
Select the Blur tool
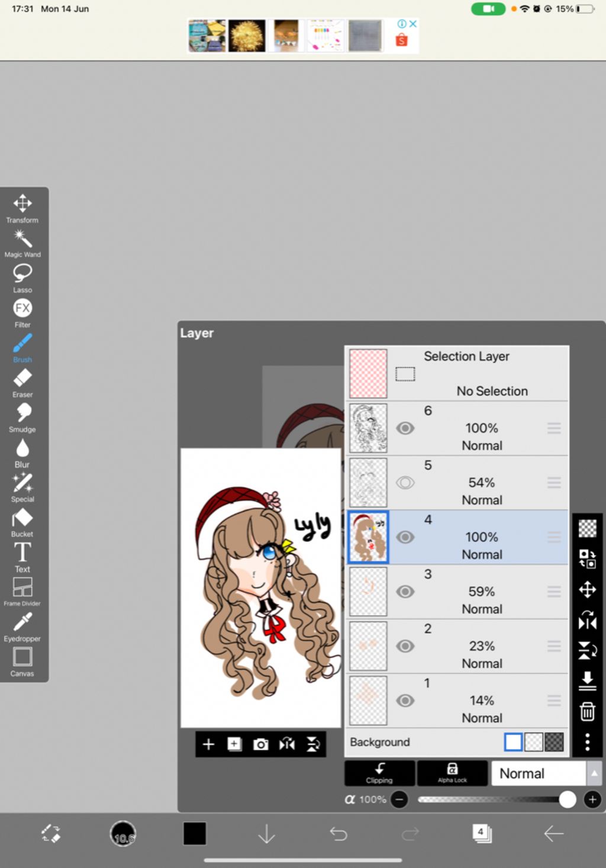click(22, 453)
